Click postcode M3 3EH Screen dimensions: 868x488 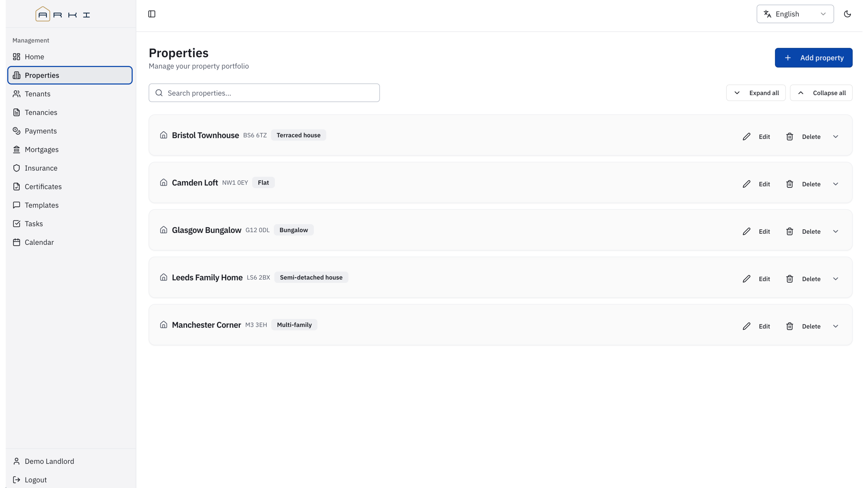pos(256,325)
